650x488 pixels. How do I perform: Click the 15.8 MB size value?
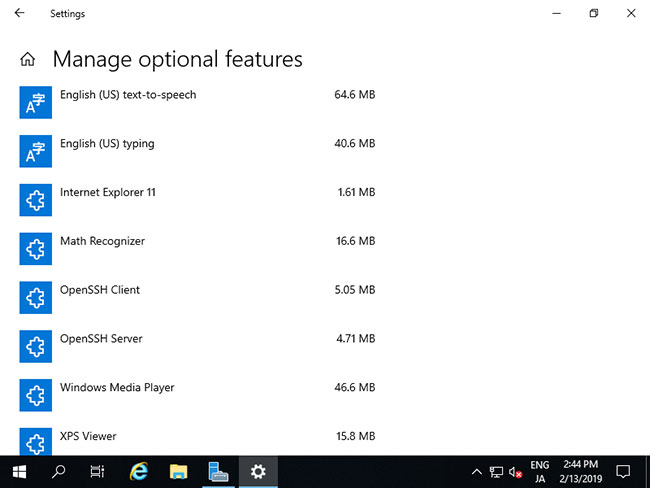356,436
